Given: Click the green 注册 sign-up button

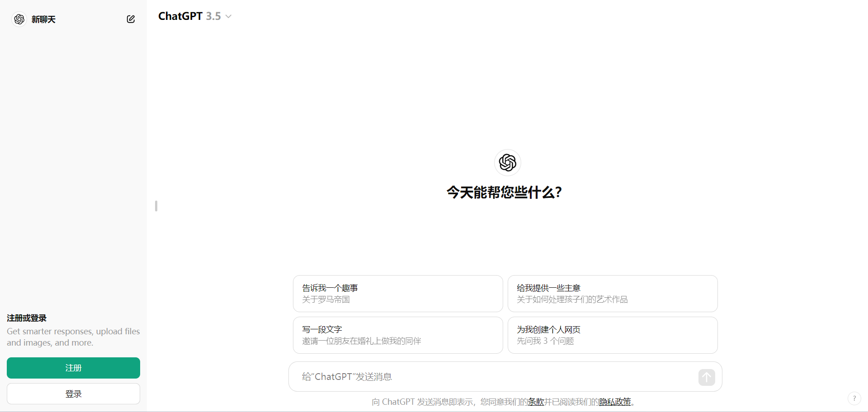Looking at the screenshot, I should pyautogui.click(x=73, y=368).
